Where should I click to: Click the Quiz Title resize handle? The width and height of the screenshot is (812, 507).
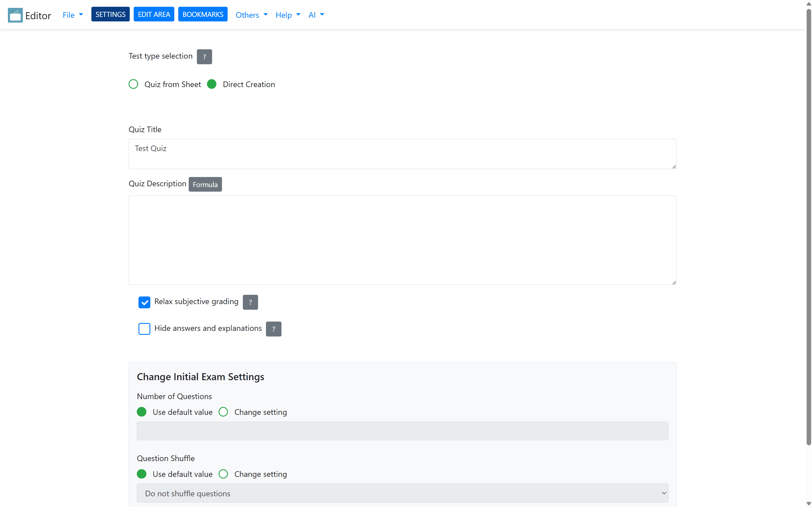(674, 167)
